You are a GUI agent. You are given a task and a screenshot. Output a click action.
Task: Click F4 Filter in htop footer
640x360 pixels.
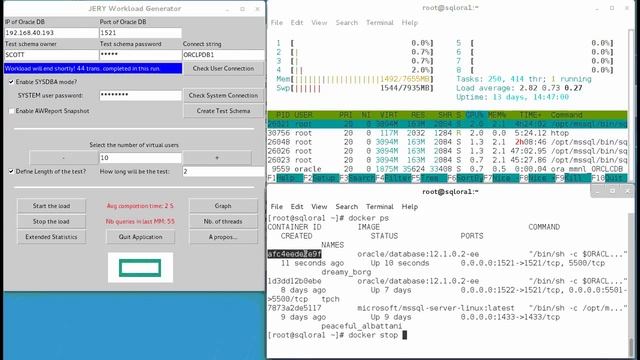tap(393, 178)
